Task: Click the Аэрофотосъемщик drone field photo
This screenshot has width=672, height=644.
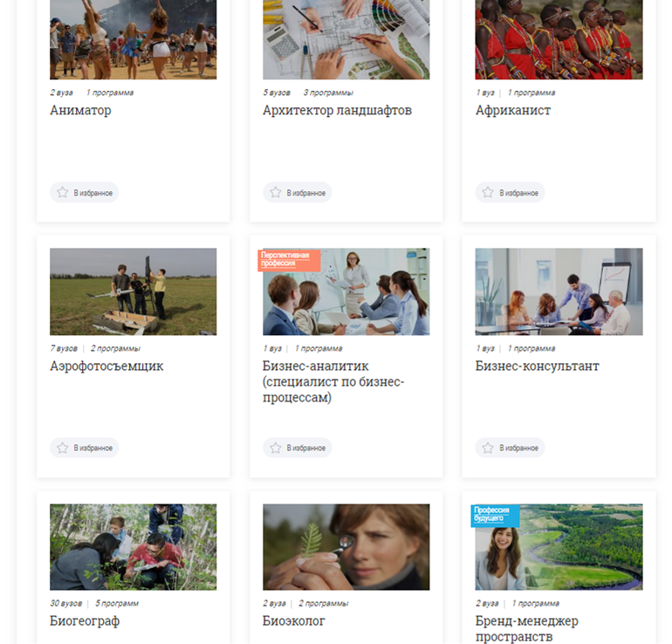Action: tap(134, 291)
